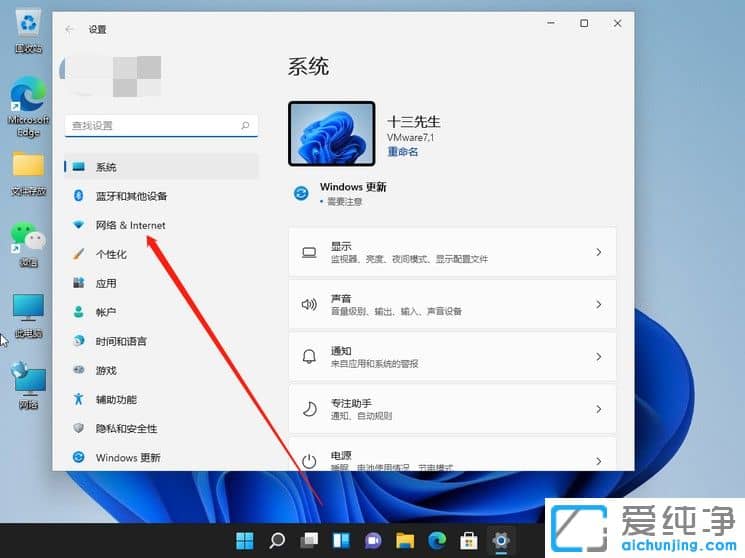Expand chevron on 通知 row
The image size is (745, 558).
[x=599, y=356]
